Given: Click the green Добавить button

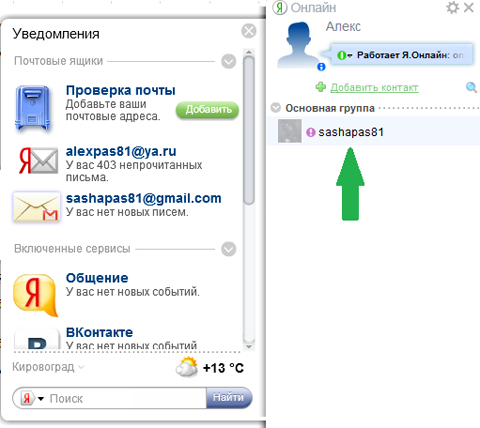Looking at the screenshot, I should [x=207, y=110].
